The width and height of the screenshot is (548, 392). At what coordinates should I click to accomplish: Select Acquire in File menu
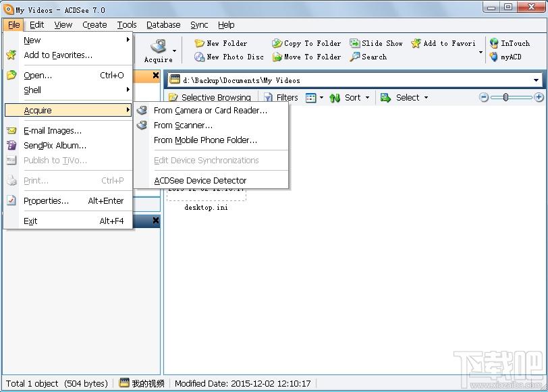tap(68, 110)
